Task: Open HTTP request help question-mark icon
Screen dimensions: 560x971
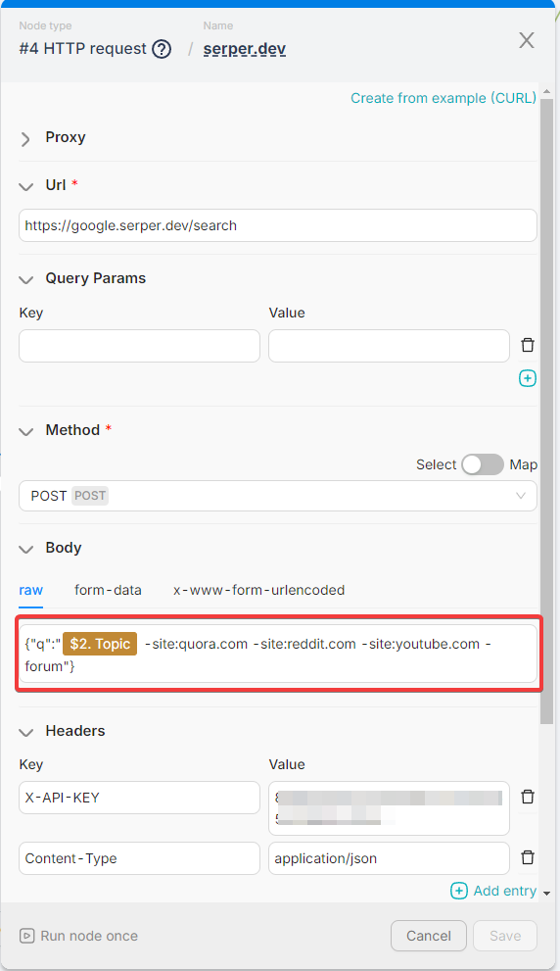Action: (x=162, y=49)
